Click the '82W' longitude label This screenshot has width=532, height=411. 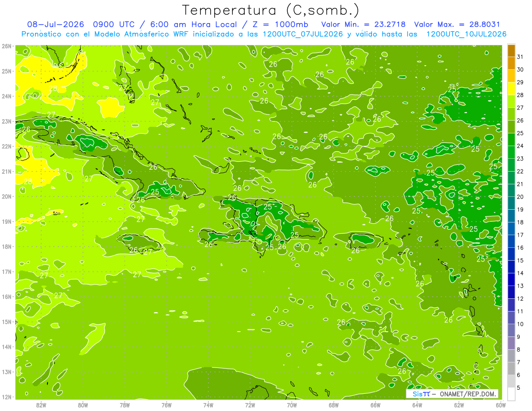click(41, 405)
